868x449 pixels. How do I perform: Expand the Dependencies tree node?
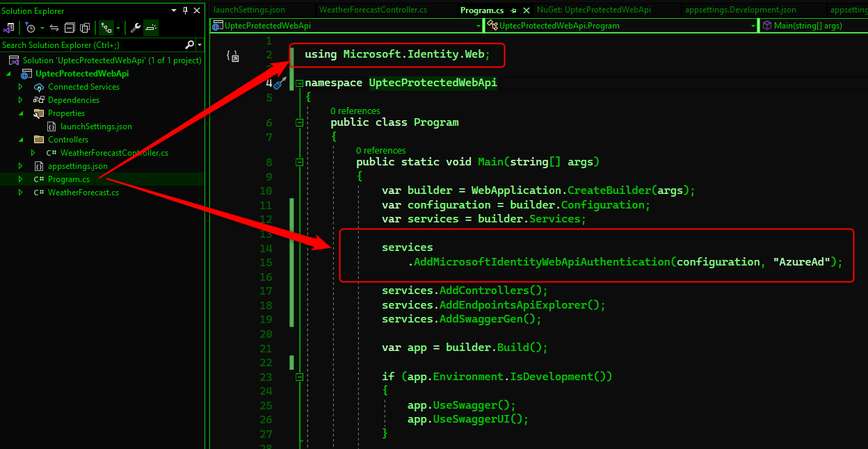pyautogui.click(x=20, y=100)
